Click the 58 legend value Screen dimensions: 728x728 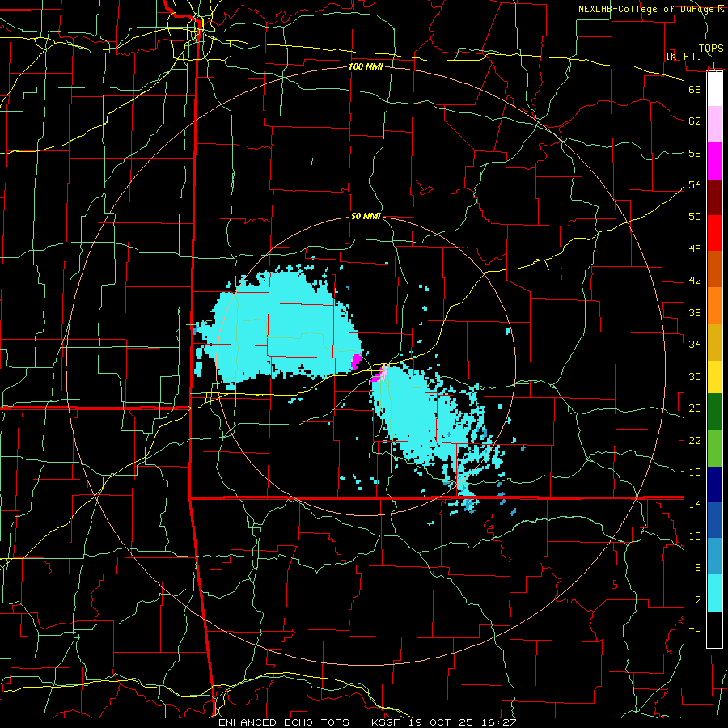point(695,153)
